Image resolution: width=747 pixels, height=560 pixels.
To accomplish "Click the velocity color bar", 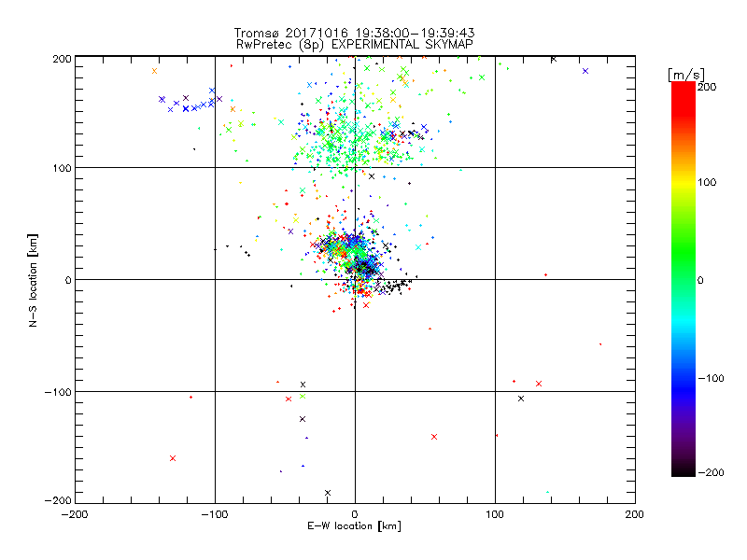I will click(x=684, y=279).
